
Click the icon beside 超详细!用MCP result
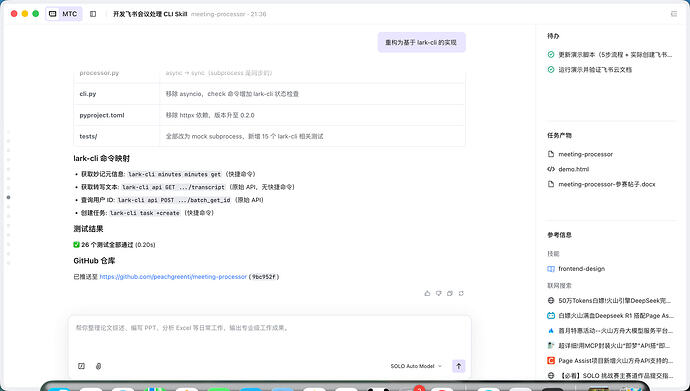551,346
